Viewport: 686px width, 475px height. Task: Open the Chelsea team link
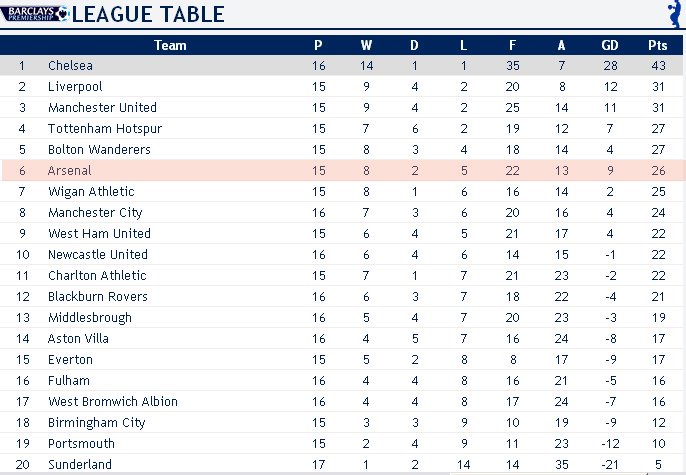(70, 66)
